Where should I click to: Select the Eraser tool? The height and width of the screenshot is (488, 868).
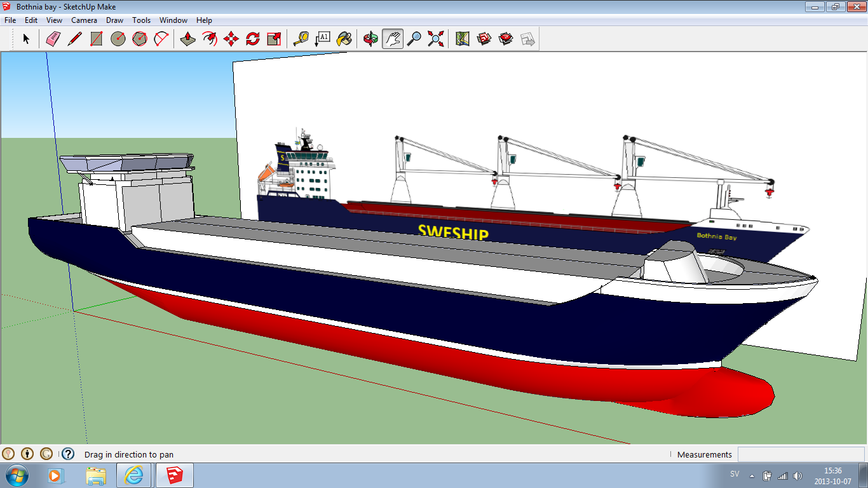coord(53,39)
